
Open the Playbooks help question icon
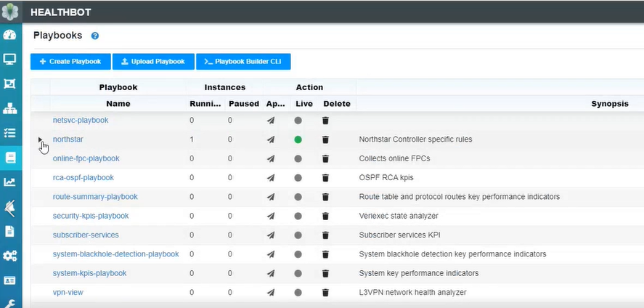coord(95,36)
